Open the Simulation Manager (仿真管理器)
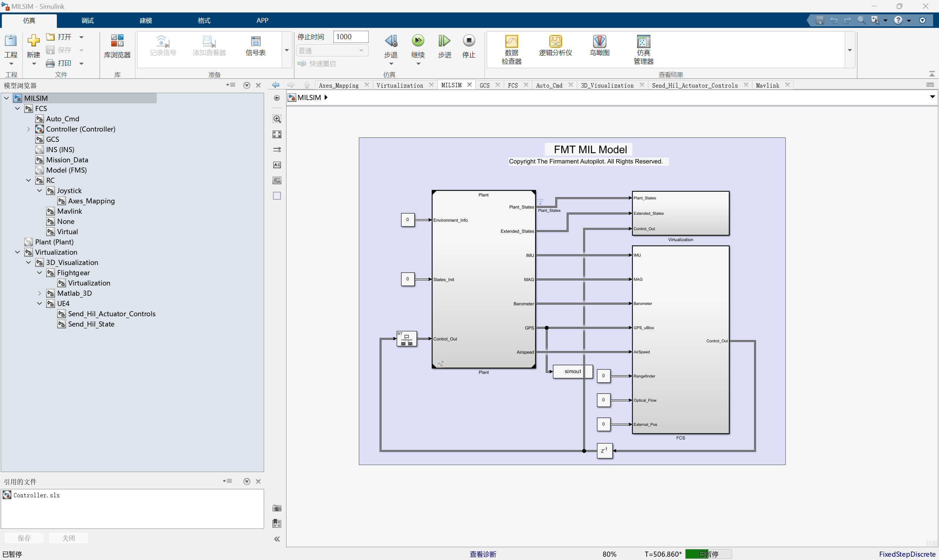Screen dimensions: 939x560 pyautogui.click(x=643, y=50)
